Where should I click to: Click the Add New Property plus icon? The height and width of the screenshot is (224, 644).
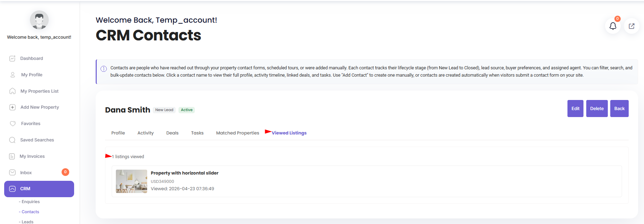coord(13,107)
